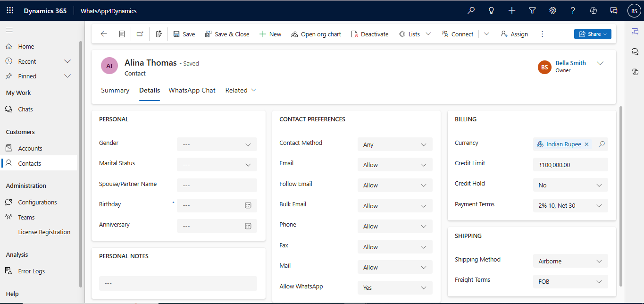Open the BS user account avatar
Viewport: 644px width, 304px height.
[634, 11]
